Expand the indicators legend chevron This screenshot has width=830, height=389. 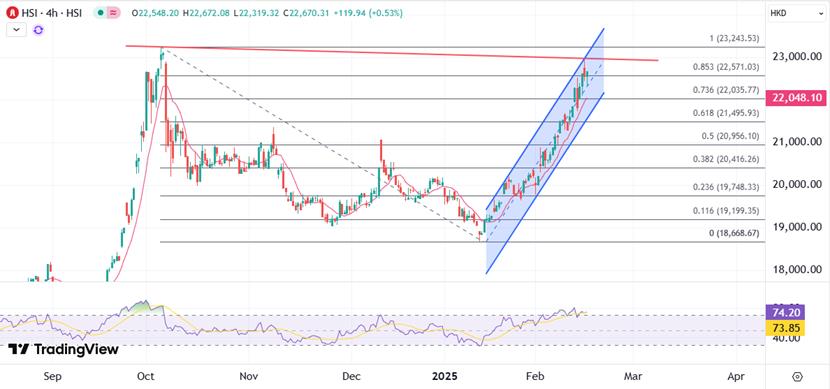point(16,30)
